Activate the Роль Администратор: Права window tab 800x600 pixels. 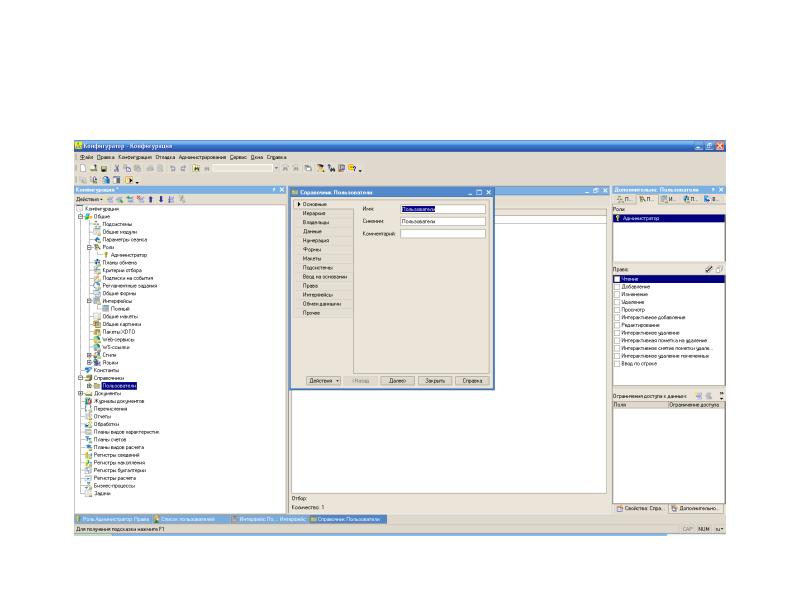(x=114, y=519)
